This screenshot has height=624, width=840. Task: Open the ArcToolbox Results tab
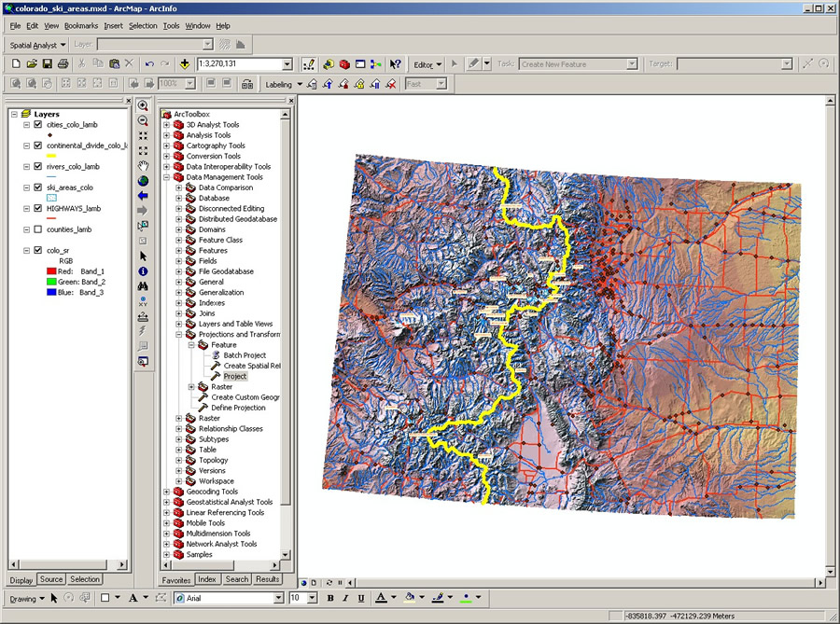267,579
